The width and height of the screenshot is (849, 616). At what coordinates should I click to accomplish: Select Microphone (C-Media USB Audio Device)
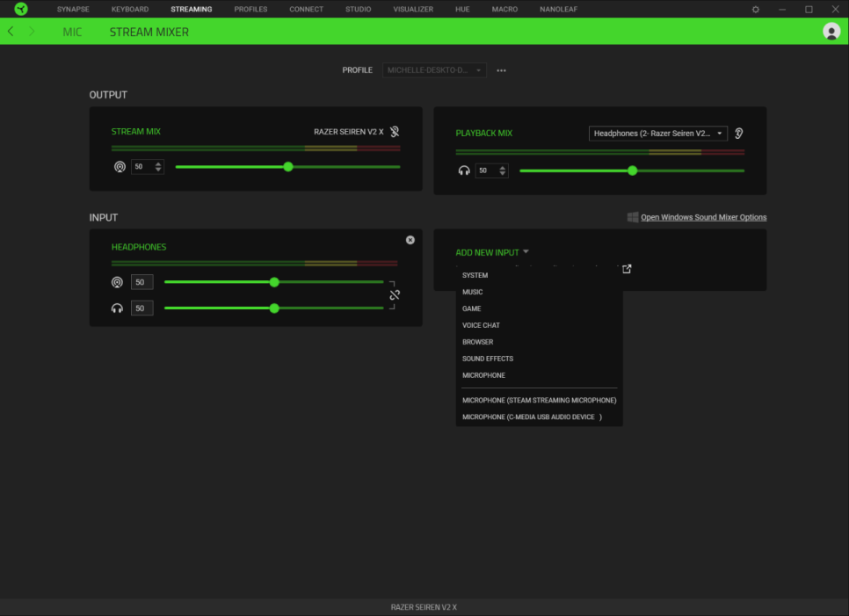[x=539, y=417]
